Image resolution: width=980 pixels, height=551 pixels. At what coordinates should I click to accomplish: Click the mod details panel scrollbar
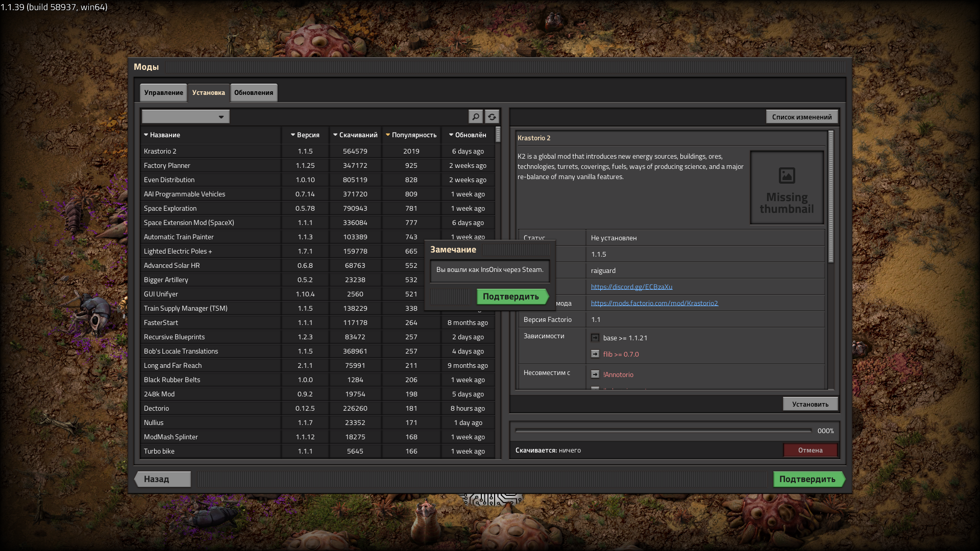tap(830, 196)
